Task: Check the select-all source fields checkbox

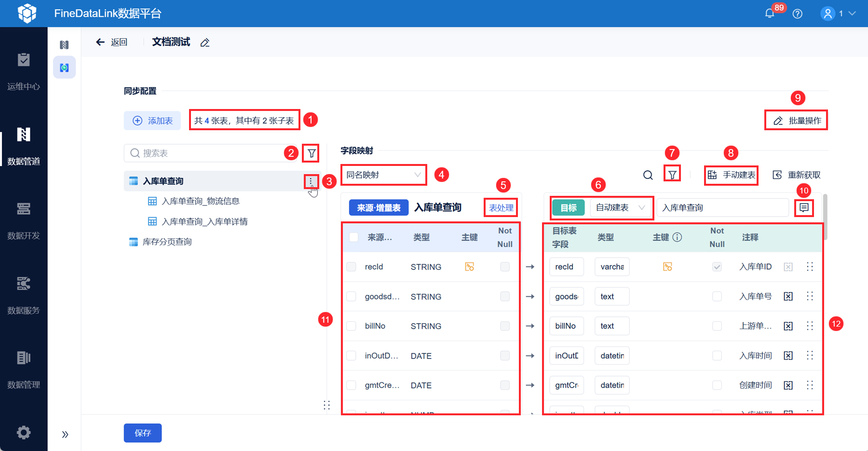Action: click(x=353, y=237)
